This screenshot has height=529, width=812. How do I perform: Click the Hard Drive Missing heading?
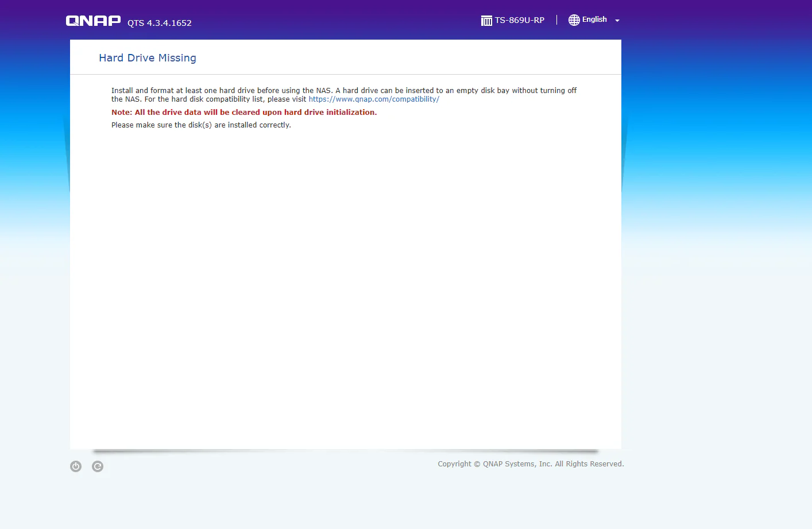[148, 58]
